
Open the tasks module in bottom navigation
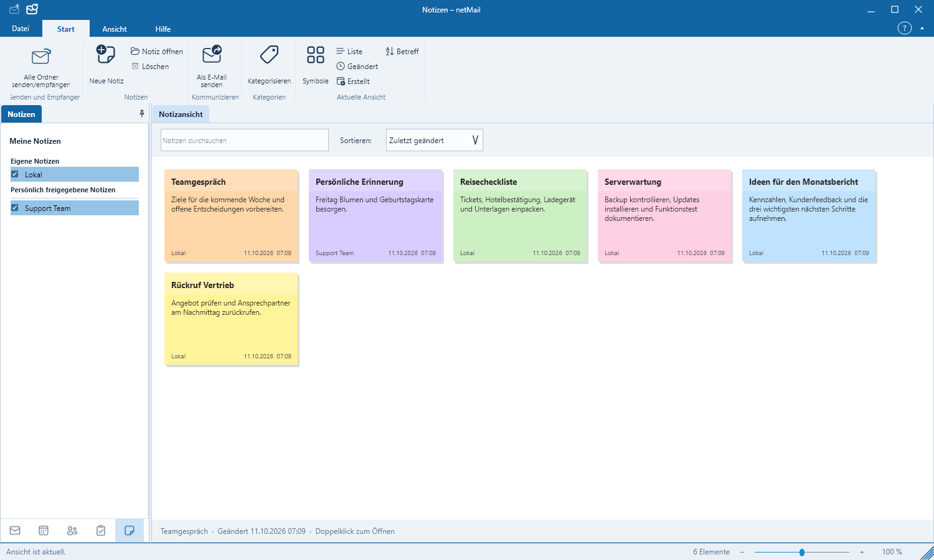pos(101,531)
